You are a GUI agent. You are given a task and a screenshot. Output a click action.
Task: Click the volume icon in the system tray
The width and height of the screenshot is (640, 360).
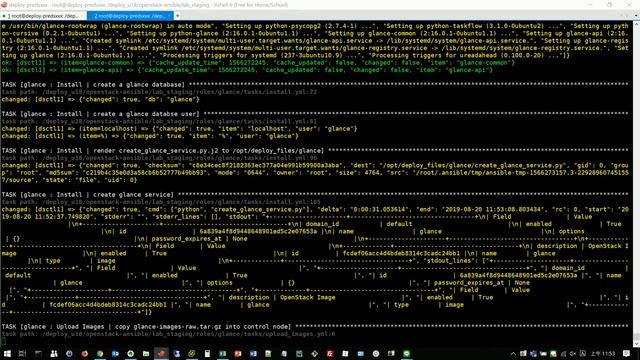pos(573,353)
